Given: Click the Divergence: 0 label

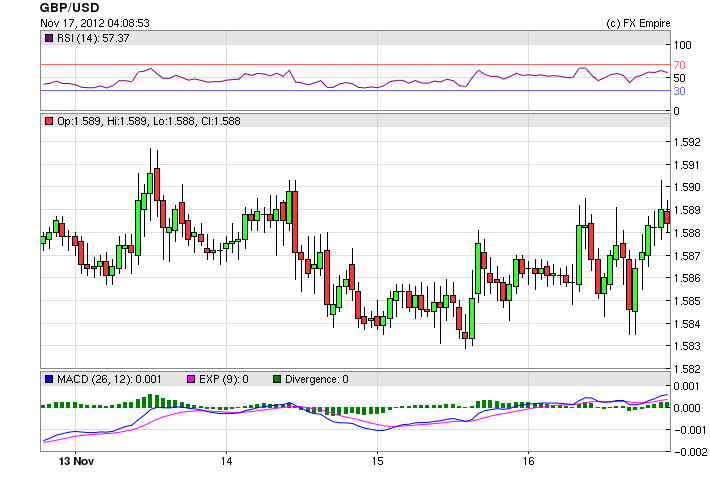Looking at the screenshot, I should coord(317,379).
